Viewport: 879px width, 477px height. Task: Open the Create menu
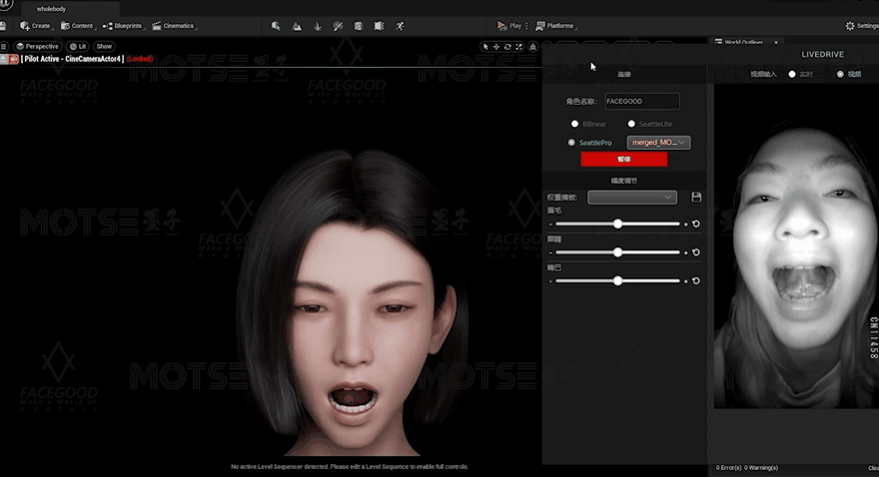click(35, 26)
